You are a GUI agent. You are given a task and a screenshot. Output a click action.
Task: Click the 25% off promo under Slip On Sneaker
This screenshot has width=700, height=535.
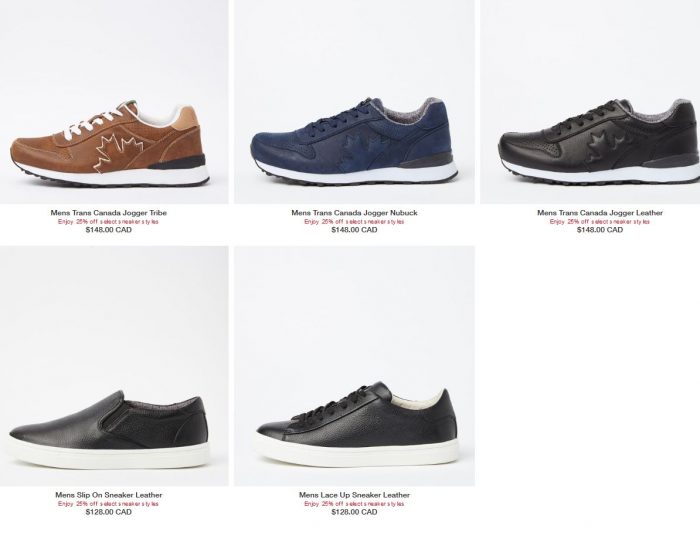(108, 504)
